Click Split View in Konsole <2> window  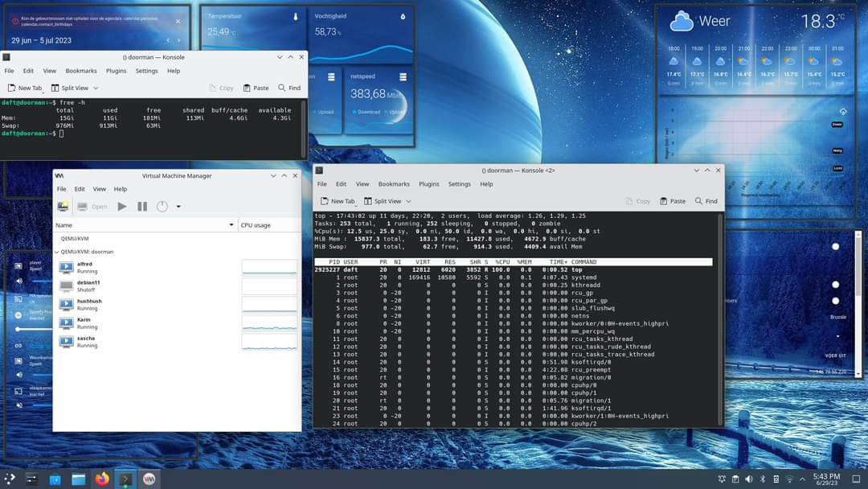pyautogui.click(x=383, y=201)
